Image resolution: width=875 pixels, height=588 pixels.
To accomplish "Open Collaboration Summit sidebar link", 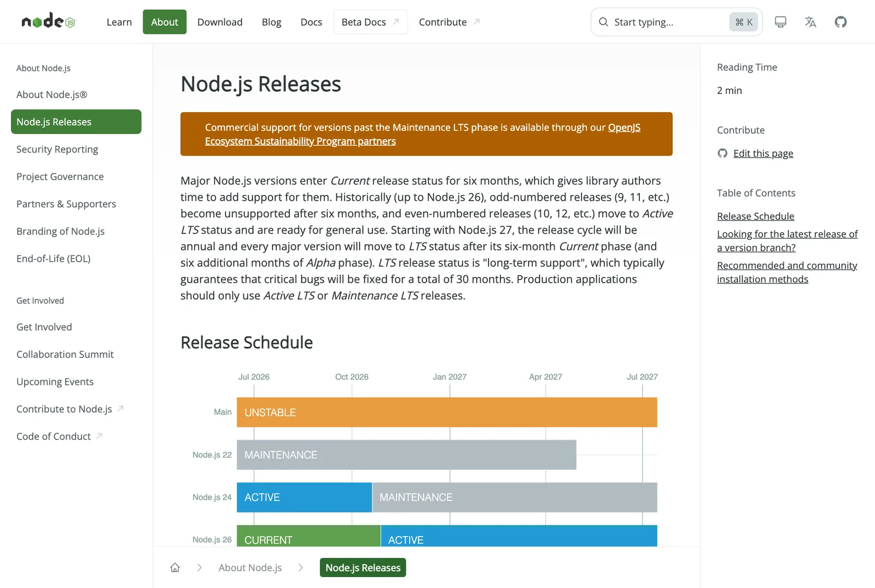I will coord(65,354).
